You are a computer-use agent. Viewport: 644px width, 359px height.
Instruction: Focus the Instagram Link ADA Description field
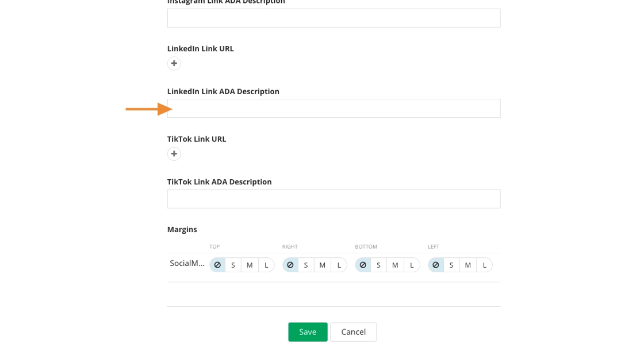tap(333, 18)
